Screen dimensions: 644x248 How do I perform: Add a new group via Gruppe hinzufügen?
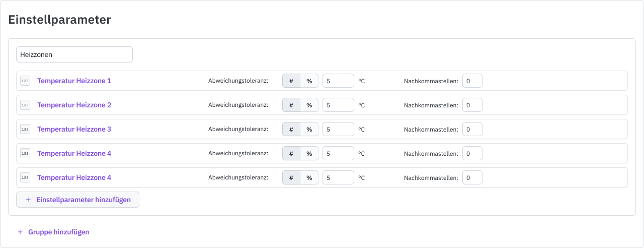pos(58,232)
